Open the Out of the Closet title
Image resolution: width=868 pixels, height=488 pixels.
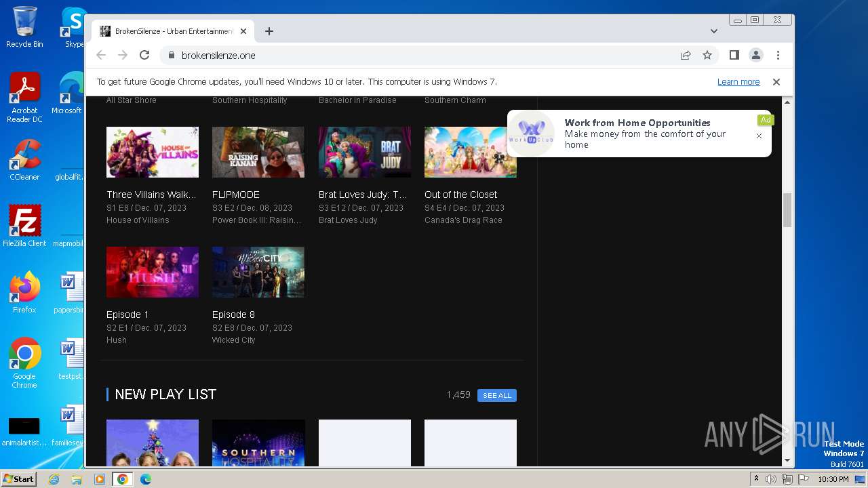(x=460, y=195)
